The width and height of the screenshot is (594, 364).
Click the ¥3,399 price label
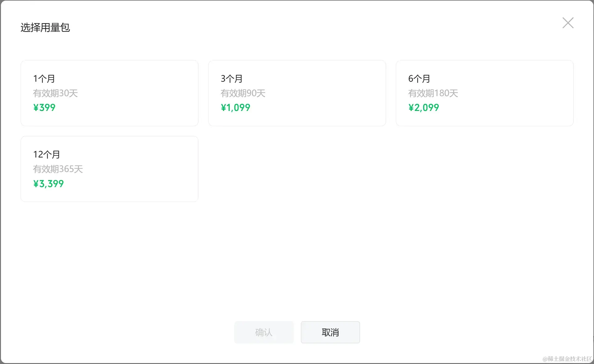(x=48, y=183)
